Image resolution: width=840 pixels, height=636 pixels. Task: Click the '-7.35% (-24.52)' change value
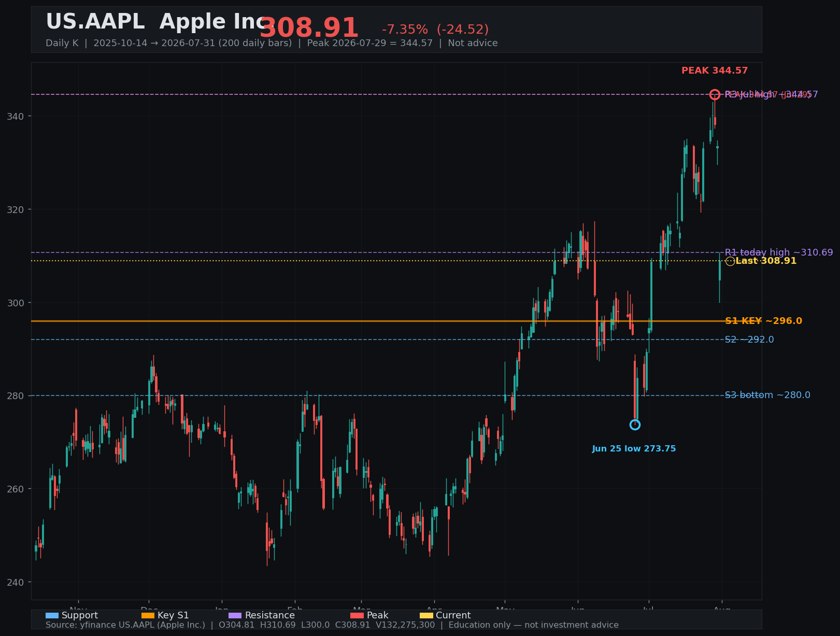[435, 30]
